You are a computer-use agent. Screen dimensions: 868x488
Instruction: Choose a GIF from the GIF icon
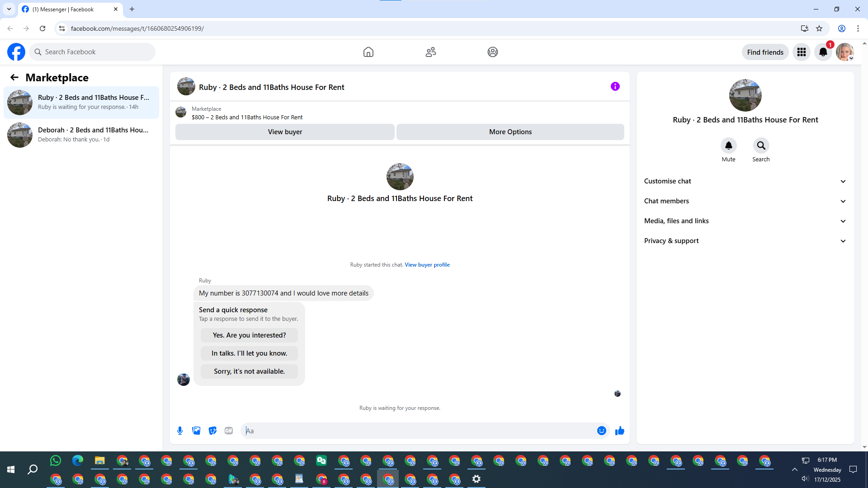(x=229, y=431)
